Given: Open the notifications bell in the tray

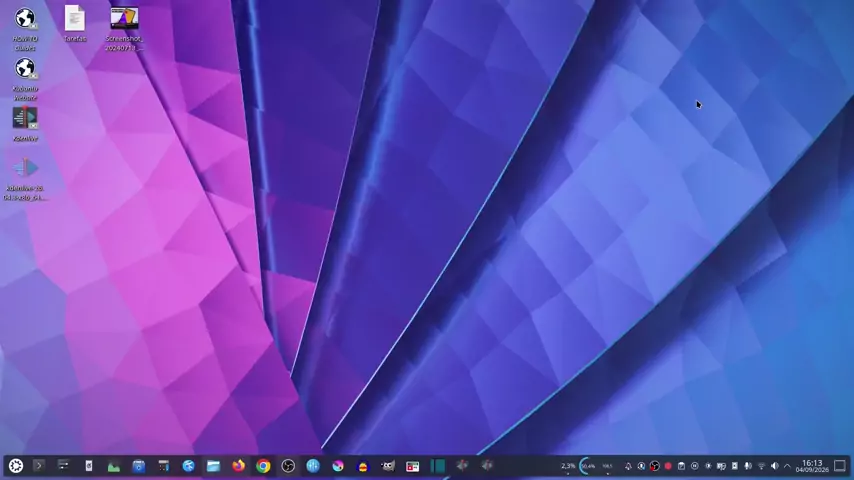Looking at the screenshot, I should pyautogui.click(x=628, y=466).
